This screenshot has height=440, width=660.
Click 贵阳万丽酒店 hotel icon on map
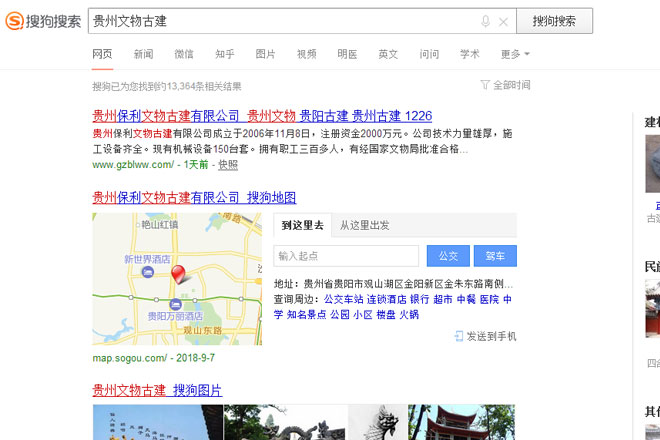pos(175,304)
